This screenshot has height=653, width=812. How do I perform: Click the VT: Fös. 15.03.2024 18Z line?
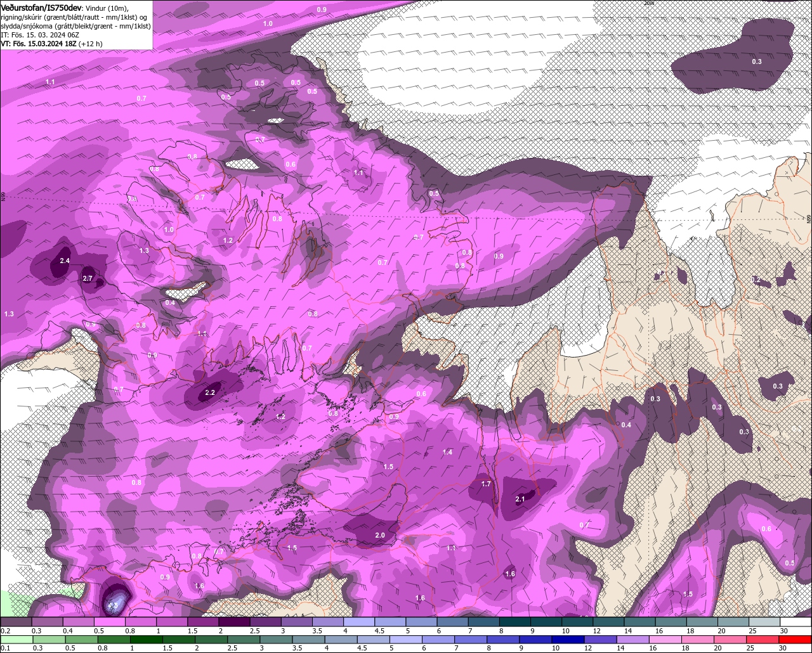(x=39, y=44)
